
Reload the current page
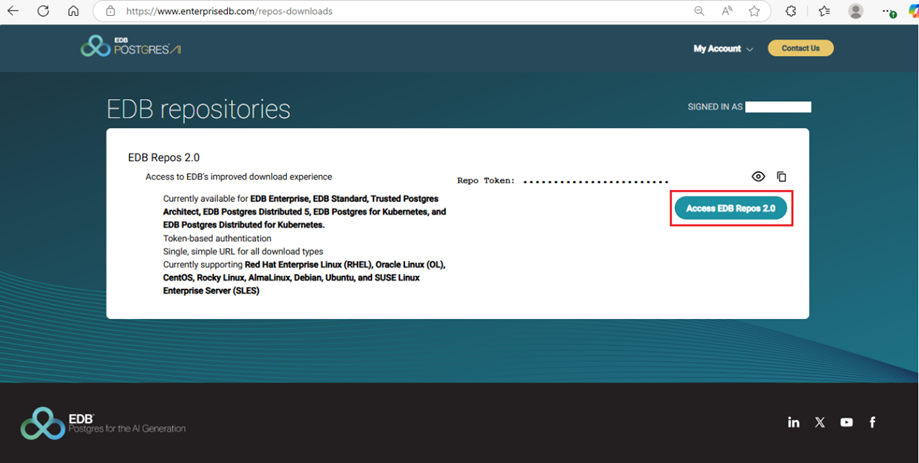click(43, 11)
